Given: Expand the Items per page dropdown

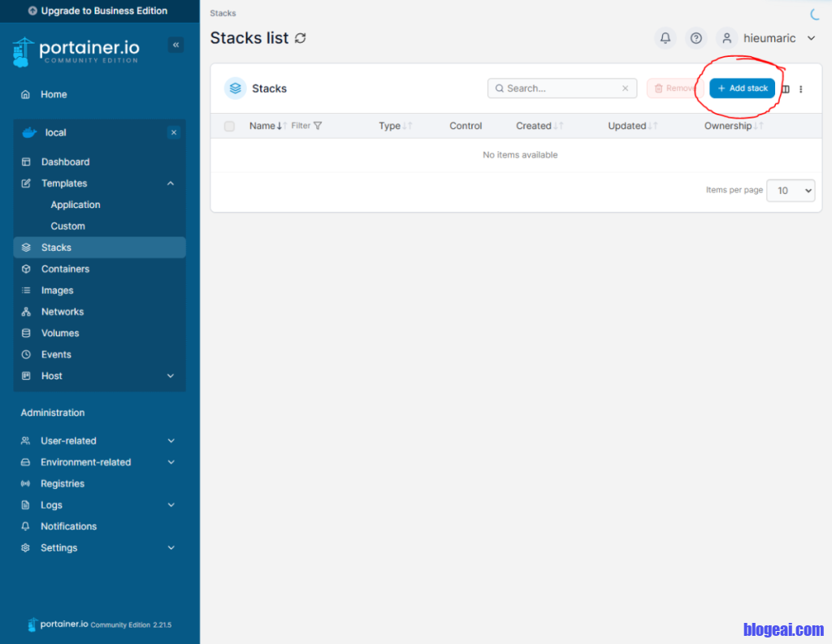Looking at the screenshot, I should pos(791,191).
